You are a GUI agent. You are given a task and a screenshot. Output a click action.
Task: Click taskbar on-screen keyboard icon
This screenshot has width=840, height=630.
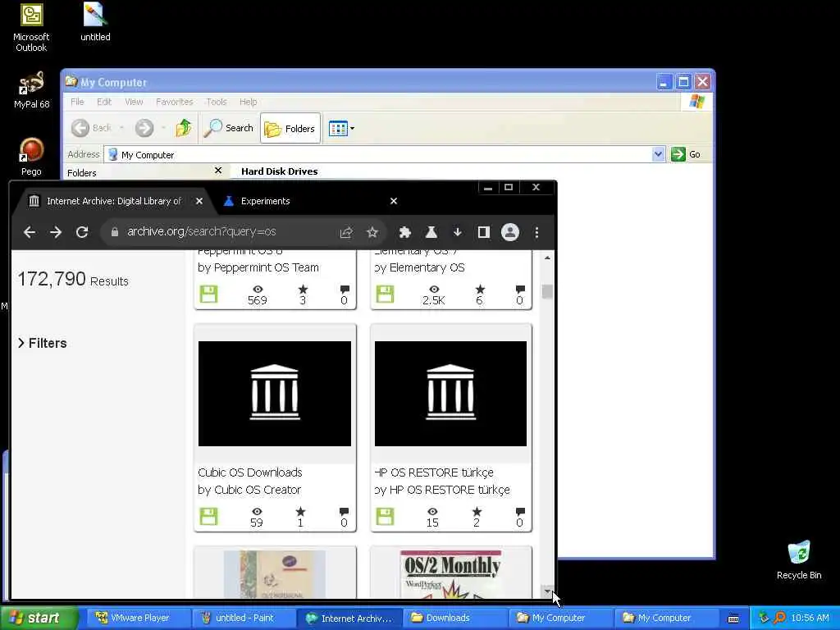[x=733, y=619]
